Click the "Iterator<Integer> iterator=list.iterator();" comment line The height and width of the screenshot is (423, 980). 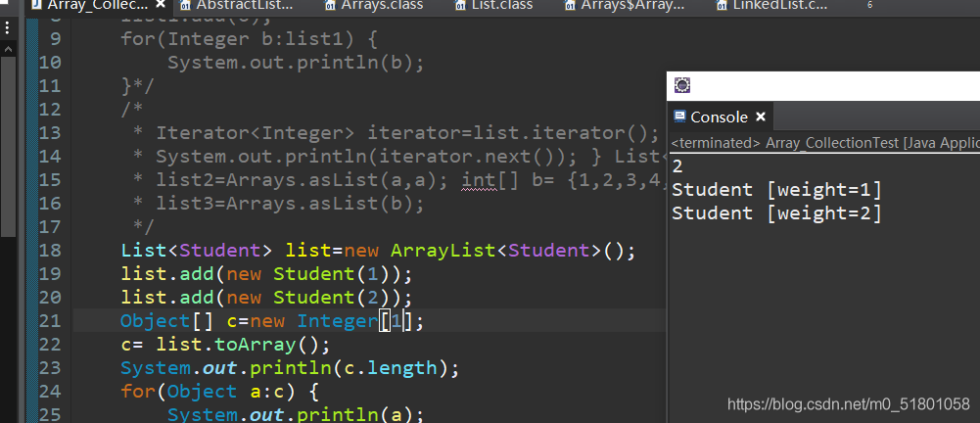407,133
